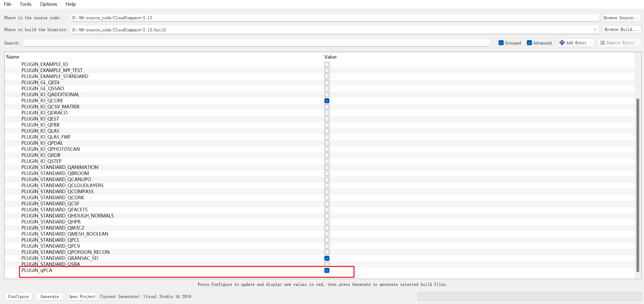Uncheck PLUGIN_STANDARD_QRANSAC_SD checkbox
Viewport: 644px width, 304px height.
click(327, 258)
